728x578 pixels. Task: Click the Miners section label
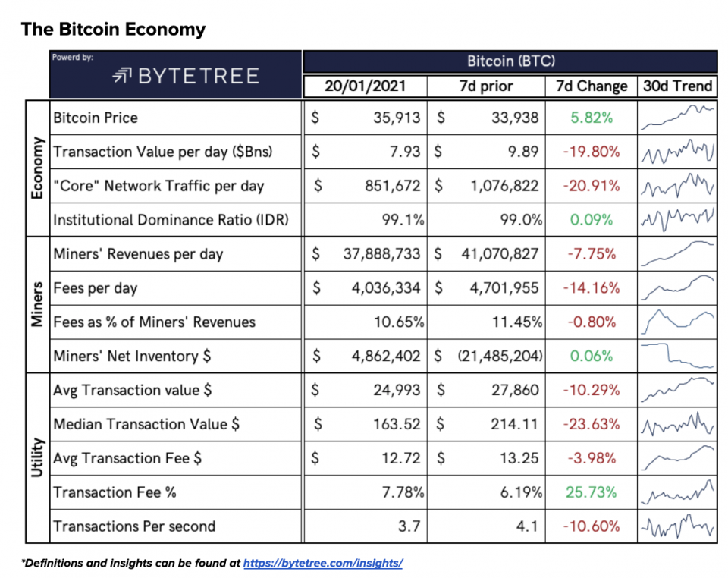pyautogui.click(x=36, y=305)
